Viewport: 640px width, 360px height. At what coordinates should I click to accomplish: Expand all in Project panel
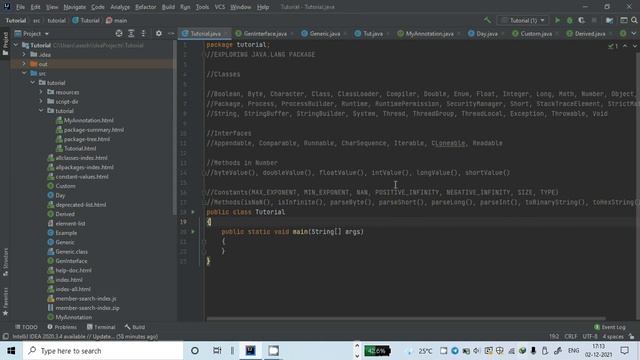131,33
